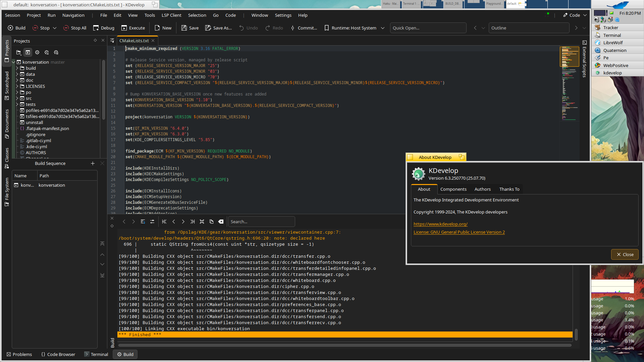The height and width of the screenshot is (362, 644).
Task: Expand the tests folder
Action: tap(17, 104)
